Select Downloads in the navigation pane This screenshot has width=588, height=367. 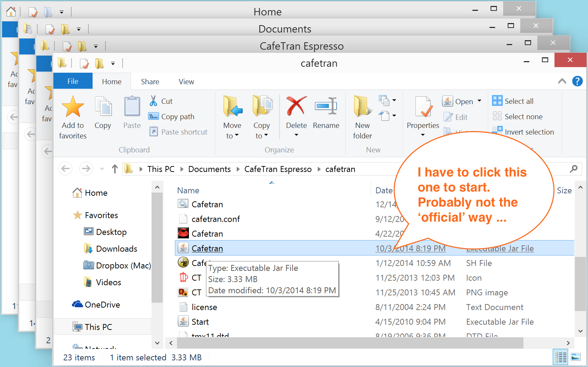click(x=116, y=249)
